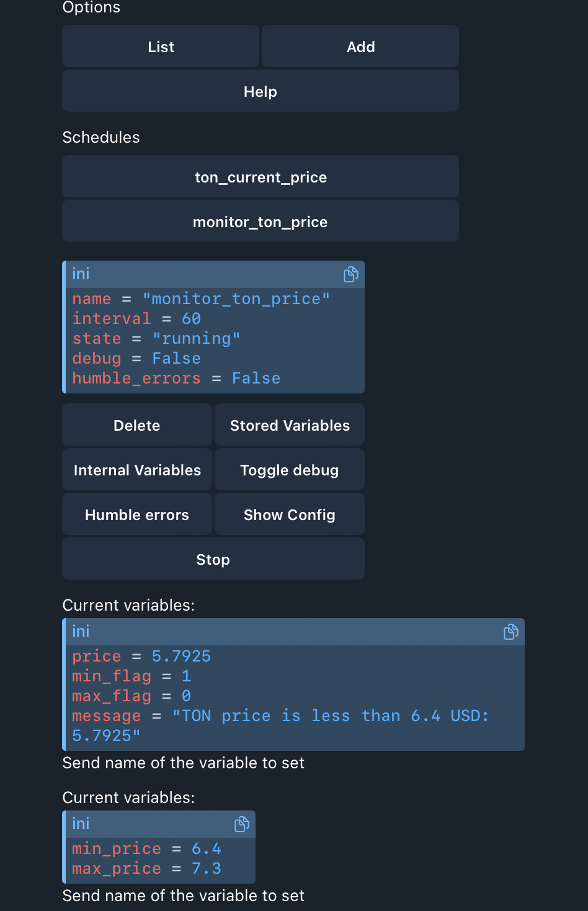Click the min_price value line
Viewport: 588px width, 911px height.
[146, 849]
